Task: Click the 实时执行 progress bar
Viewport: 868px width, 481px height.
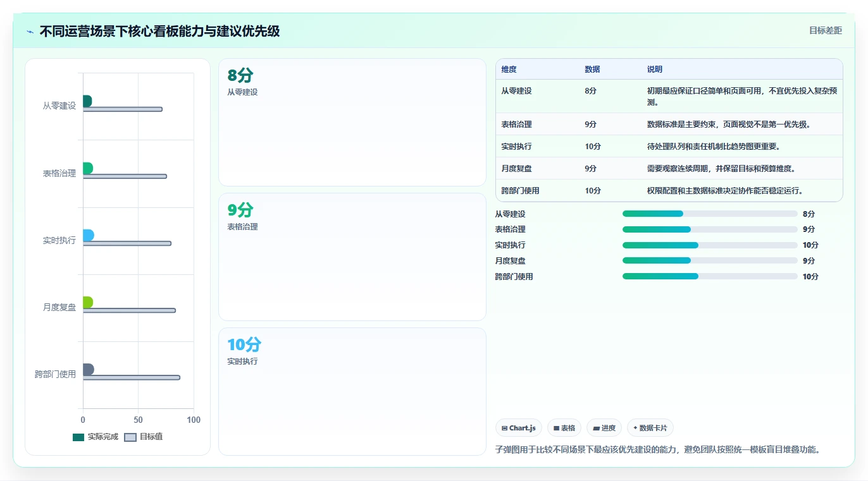Action: 710,245
